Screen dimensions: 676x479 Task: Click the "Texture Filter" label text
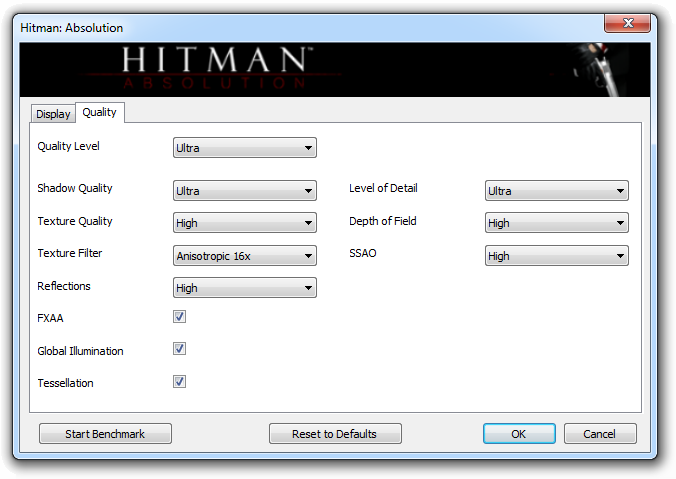pyautogui.click(x=70, y=253)
